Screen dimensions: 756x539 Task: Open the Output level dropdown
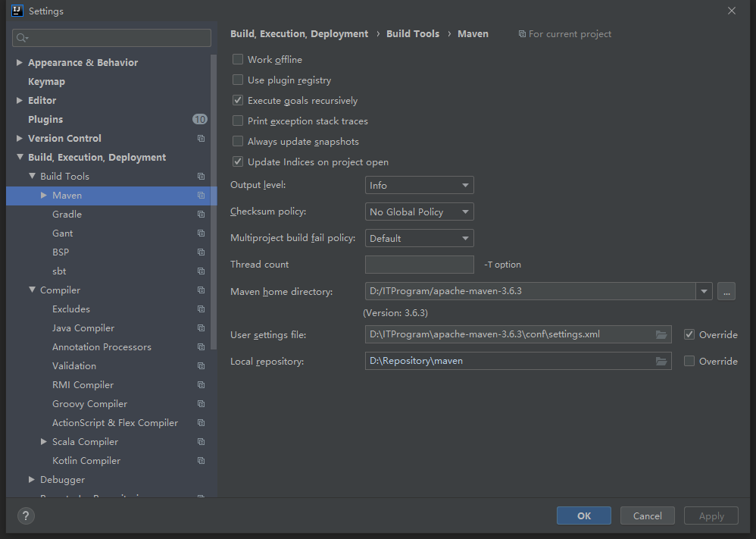pos(420,185)
